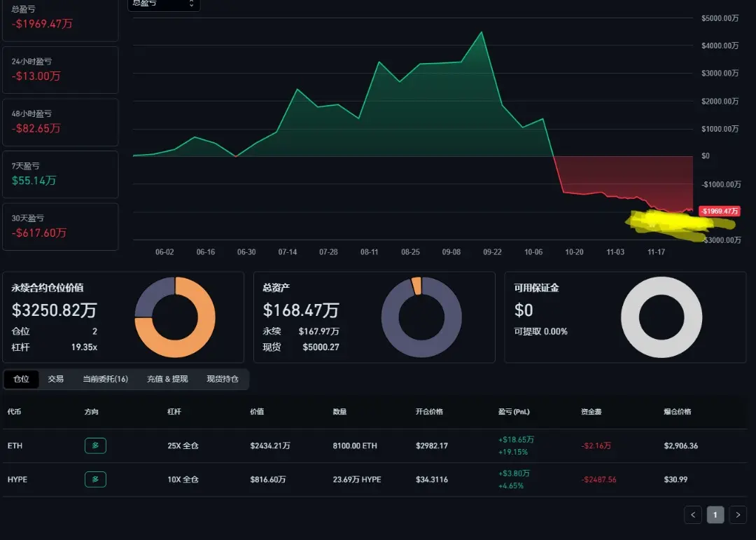Select the 仓位 tab

point(21,379)
